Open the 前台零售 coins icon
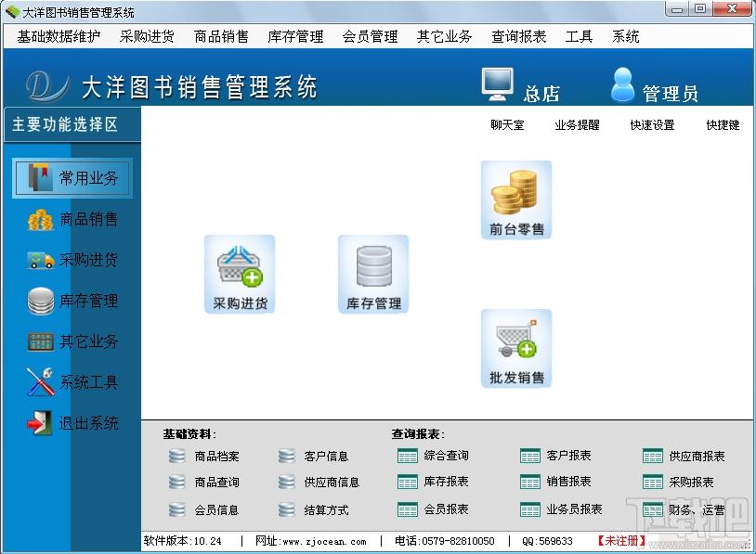 (516, 200)
